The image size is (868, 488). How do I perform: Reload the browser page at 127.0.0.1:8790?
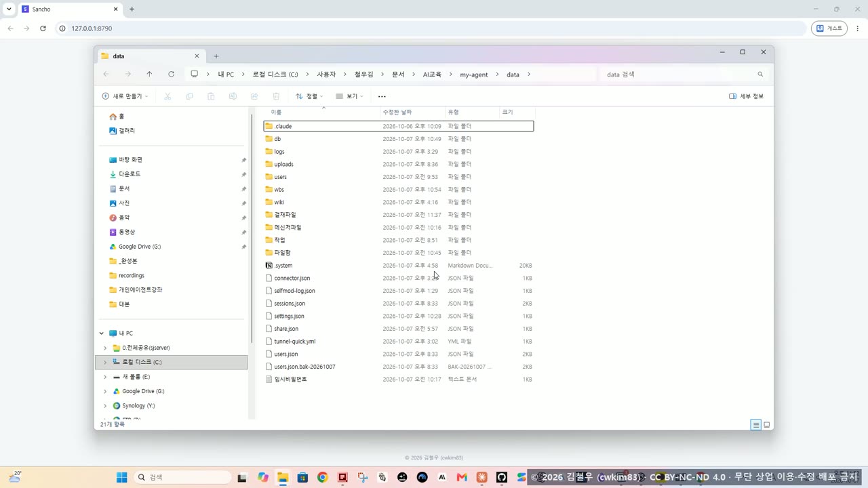coord(43,28)
